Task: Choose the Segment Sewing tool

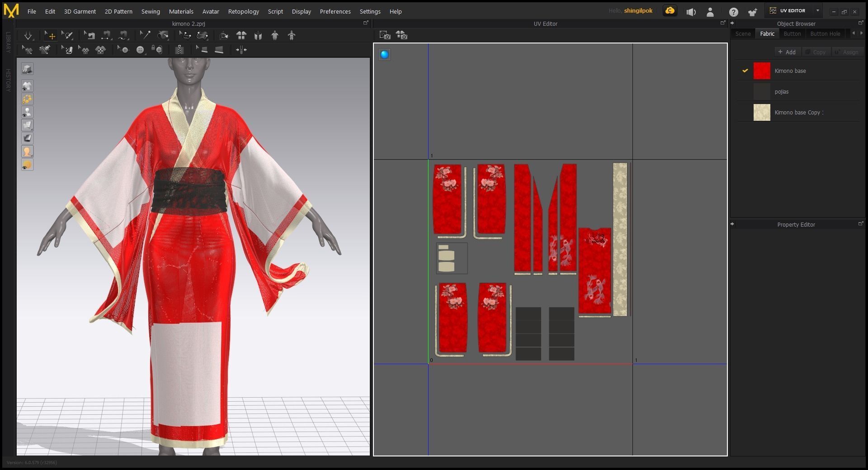Action: coord(106,35)
